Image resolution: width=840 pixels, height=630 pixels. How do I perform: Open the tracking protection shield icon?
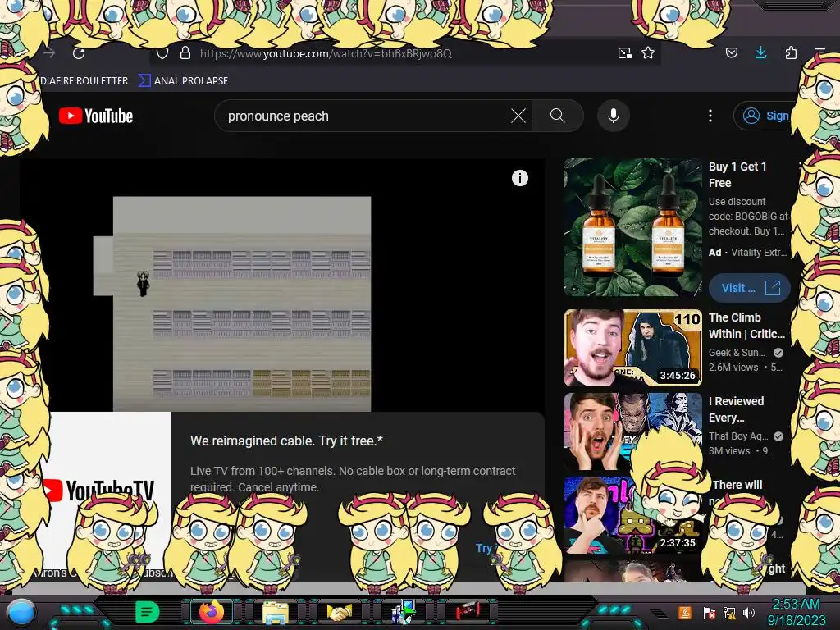(162, 53)
